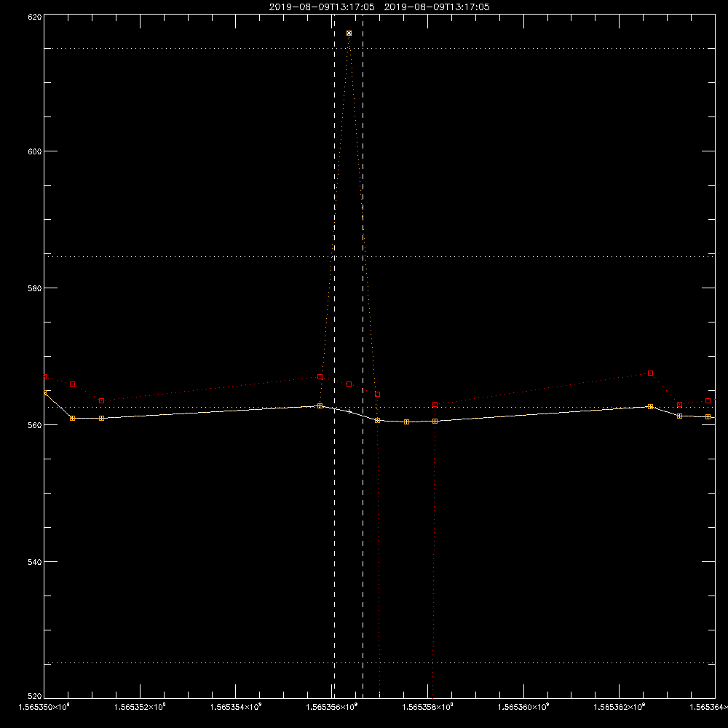The image size is (728, 728).
Task: Click the right 2019-08-09T13:17:05 title timestamp
Action: (x=437, y=7)
